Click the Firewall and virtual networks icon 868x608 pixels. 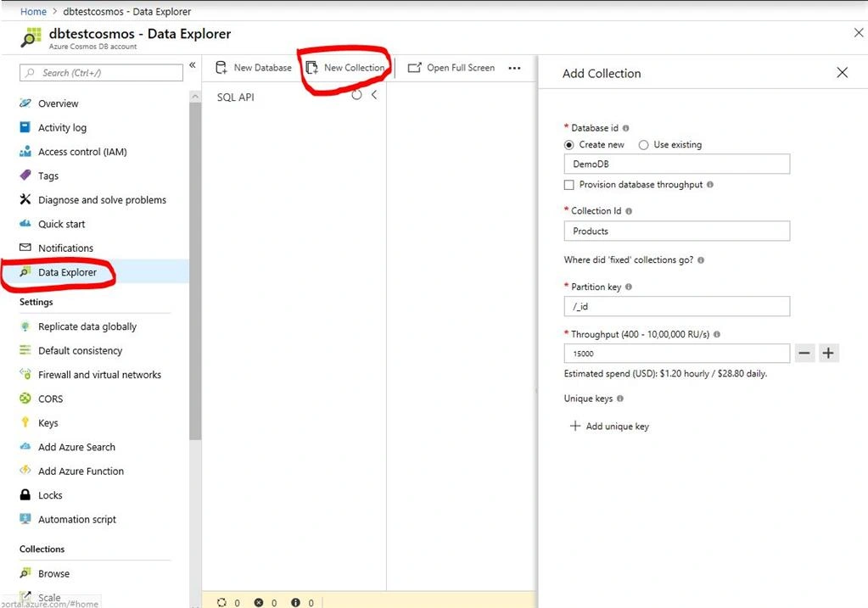tap(25, 374)
